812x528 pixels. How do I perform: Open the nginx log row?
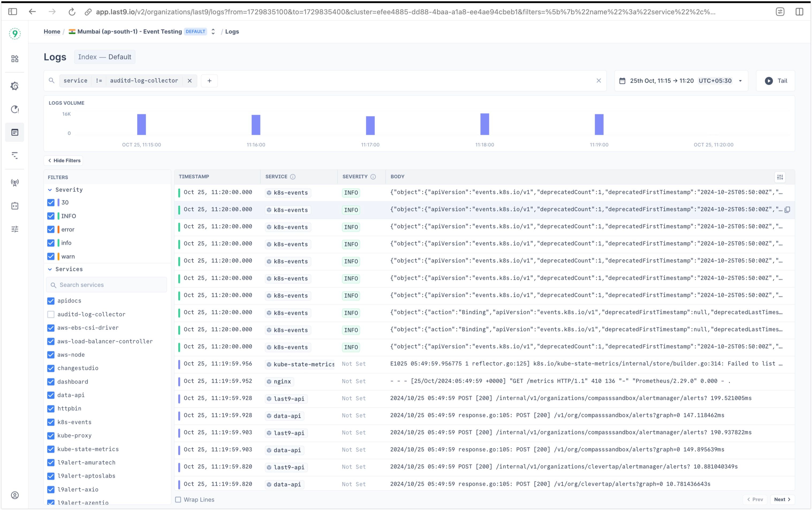click(x=484, y=381)
